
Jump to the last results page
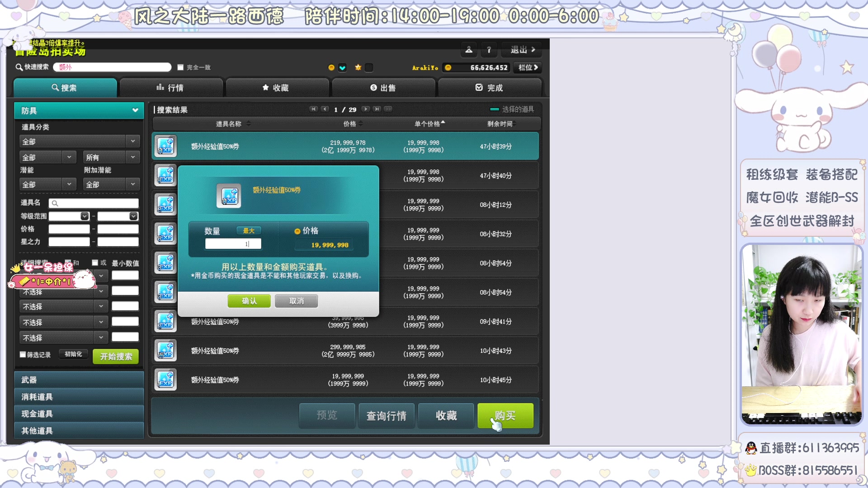coord(377,109)
